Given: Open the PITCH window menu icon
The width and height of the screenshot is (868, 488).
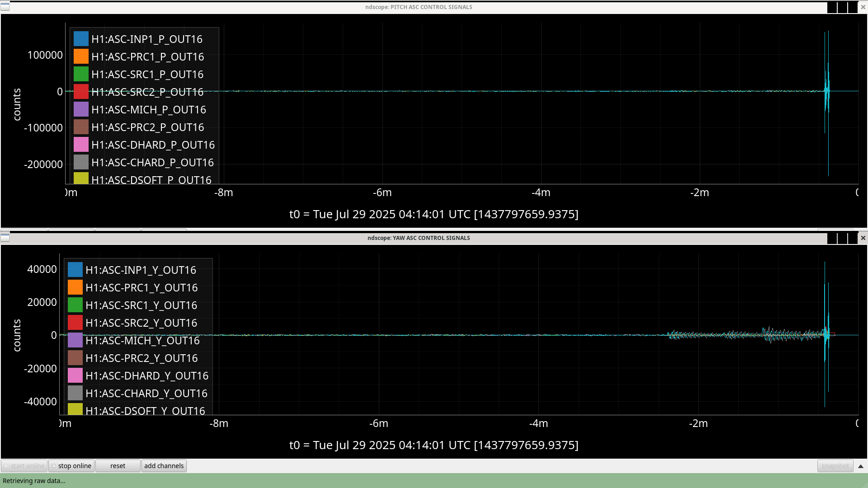Looking at the screenshot, I should click(x=5, y=7).
